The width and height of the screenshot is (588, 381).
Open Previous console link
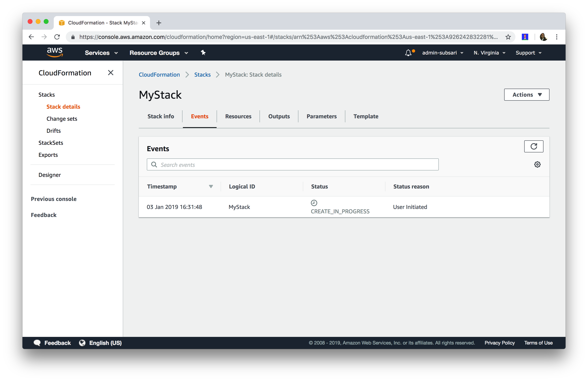click(54, 199)
